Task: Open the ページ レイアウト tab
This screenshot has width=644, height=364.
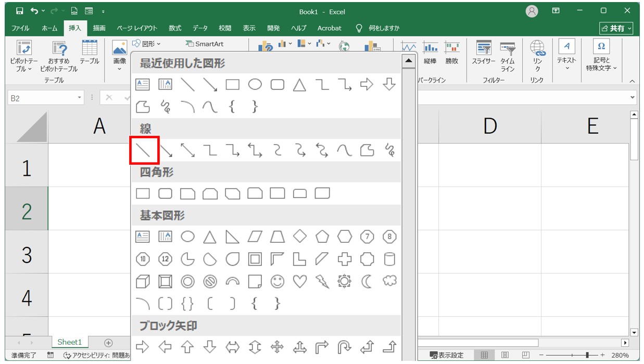Action: click(x=137, y=28)
